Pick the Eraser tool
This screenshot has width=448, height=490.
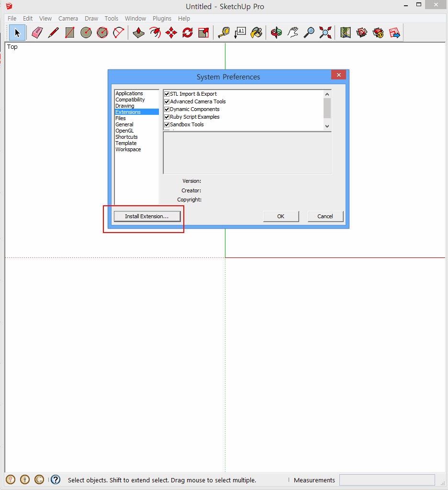[x=37, y=33]
